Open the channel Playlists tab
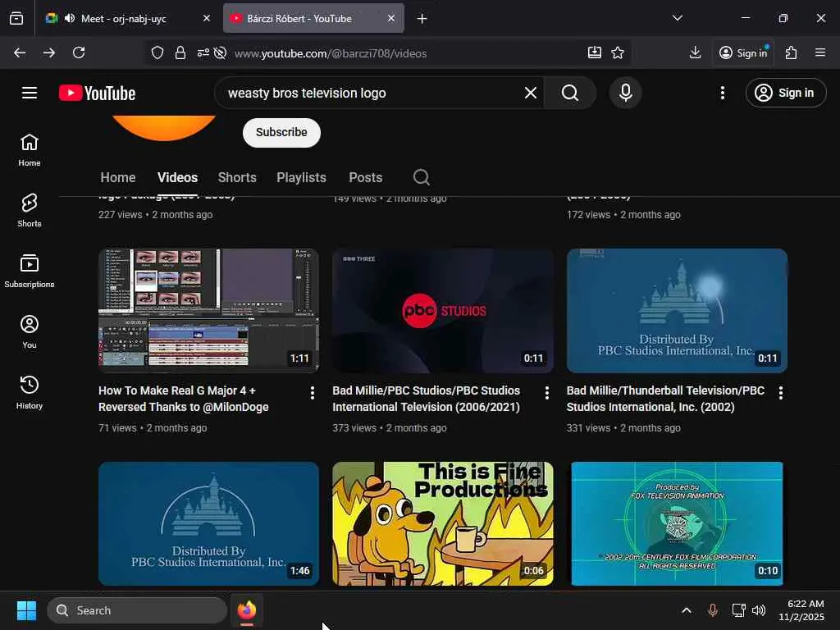 301,177
